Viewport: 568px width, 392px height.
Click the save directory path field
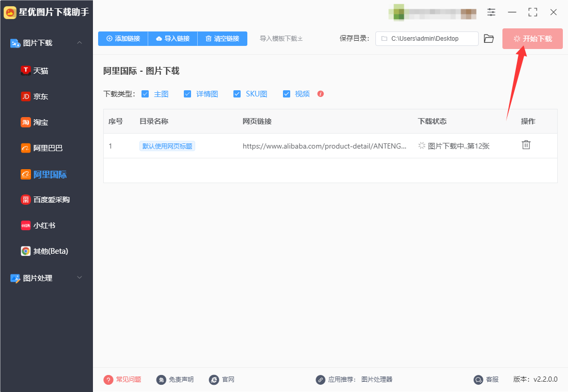coord(427,39)
